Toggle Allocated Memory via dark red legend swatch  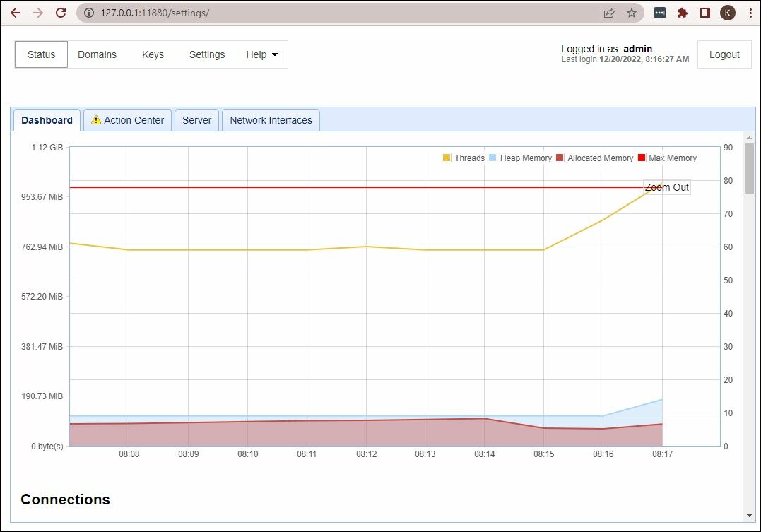coord(560,158)
